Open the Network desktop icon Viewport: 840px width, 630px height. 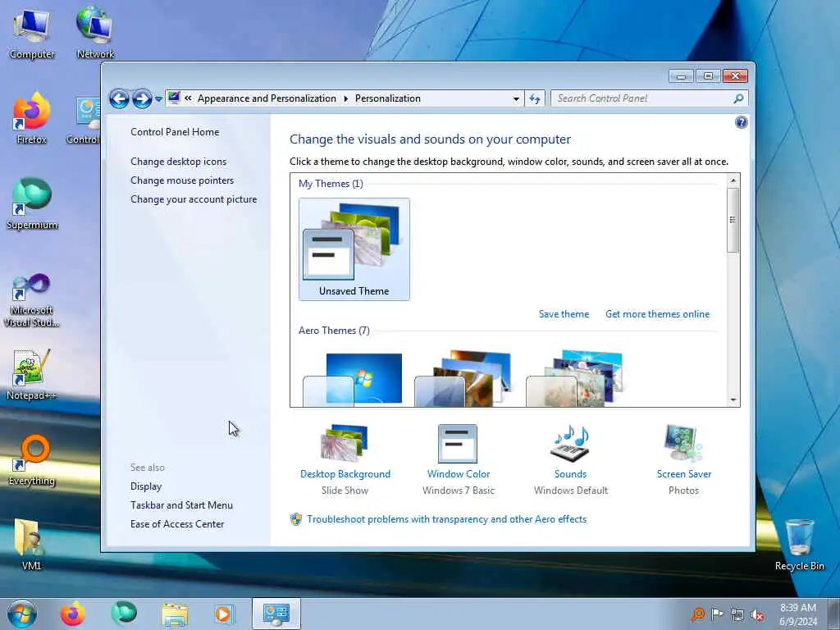[95, 33]
